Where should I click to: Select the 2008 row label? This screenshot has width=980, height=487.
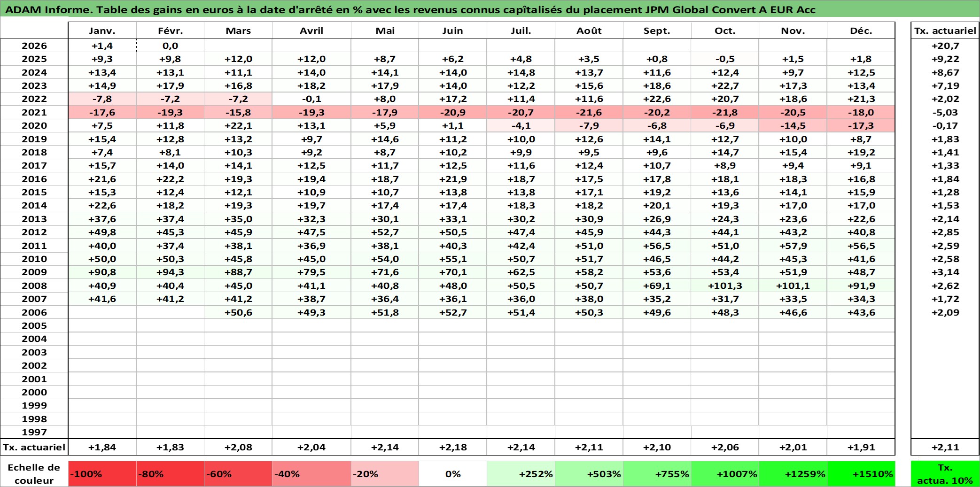click(34, 286)
